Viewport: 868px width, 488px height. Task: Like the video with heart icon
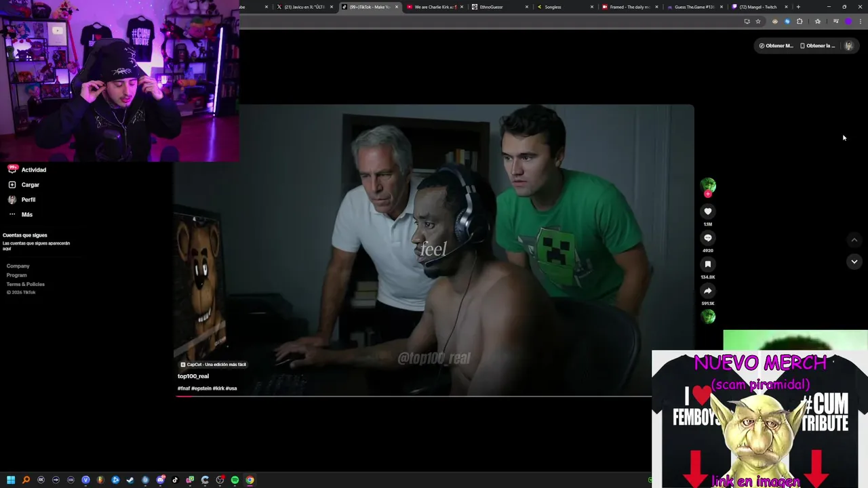pyautogui.click(x=707, y=211)
